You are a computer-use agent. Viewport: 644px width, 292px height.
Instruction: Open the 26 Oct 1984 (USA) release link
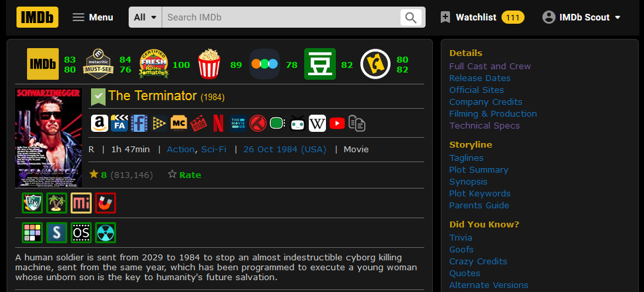coord(284,149)
